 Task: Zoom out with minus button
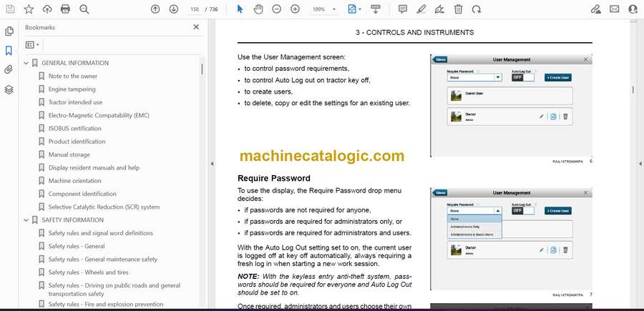coord(276,9)
